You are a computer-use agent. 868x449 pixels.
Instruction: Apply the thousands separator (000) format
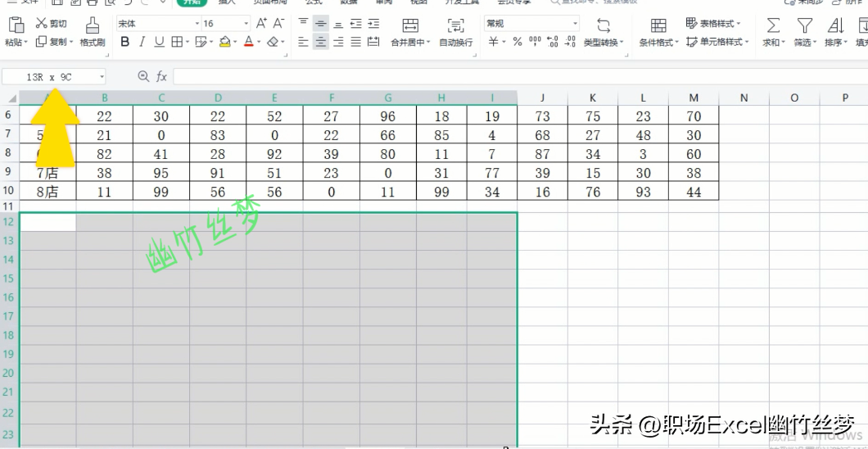536,42
